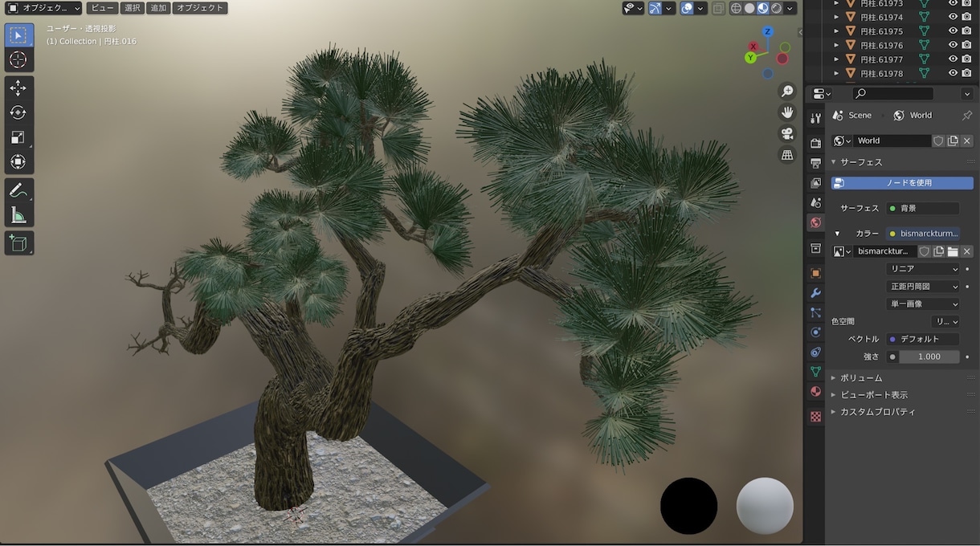Click the pan view hand icon
The height and width of the screenshot is (546, 980).
coord(787,112)
